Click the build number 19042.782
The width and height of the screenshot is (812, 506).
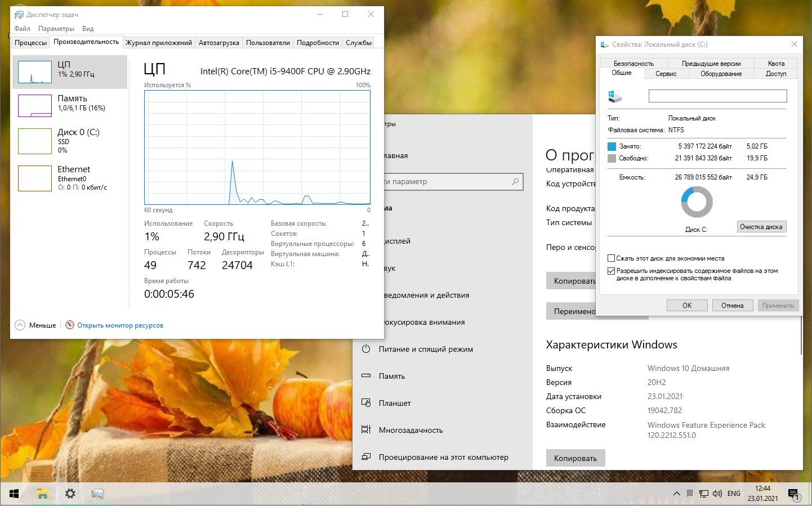pyautogui.click(x=664, y=410)
